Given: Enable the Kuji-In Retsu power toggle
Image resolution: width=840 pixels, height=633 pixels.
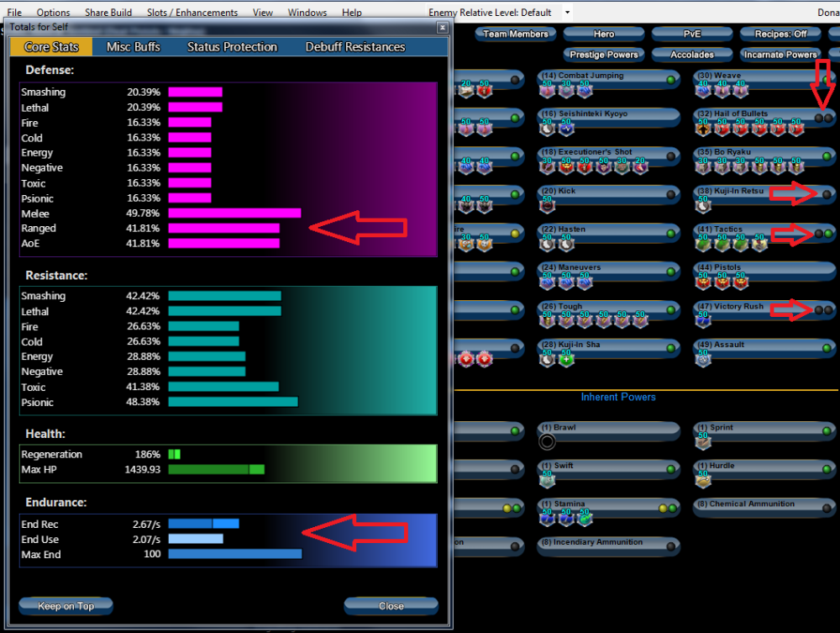Looking at the screenshot, I should click(x=827, y=195).
